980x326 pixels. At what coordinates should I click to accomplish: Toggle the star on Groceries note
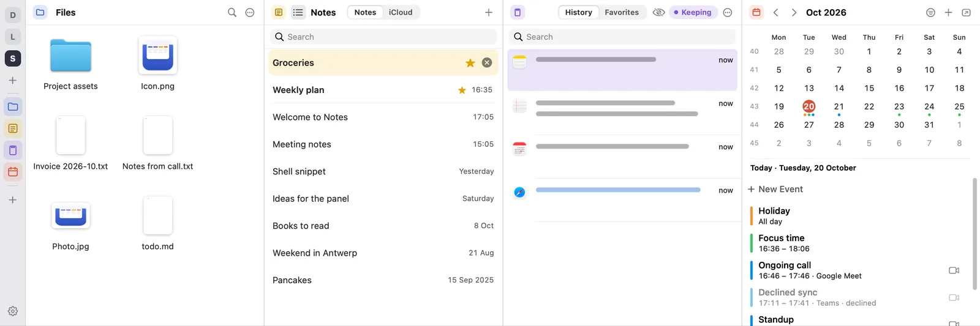click(470, 63)
